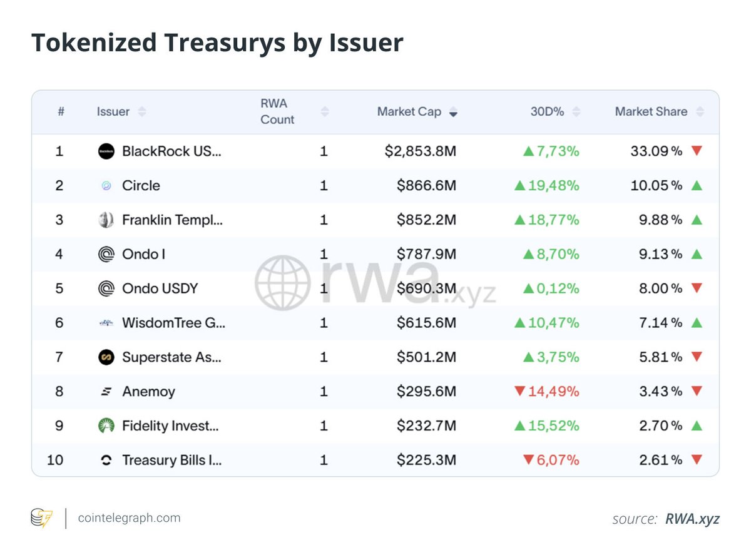Click the Anemoy logo icon

(x=106, y=392)
